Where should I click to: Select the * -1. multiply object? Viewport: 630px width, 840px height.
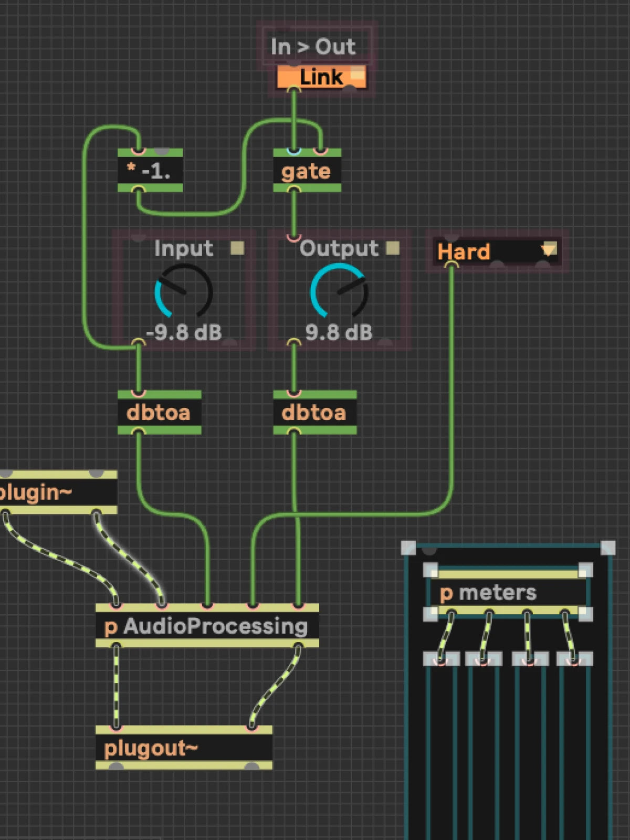[x=150, y=171]
